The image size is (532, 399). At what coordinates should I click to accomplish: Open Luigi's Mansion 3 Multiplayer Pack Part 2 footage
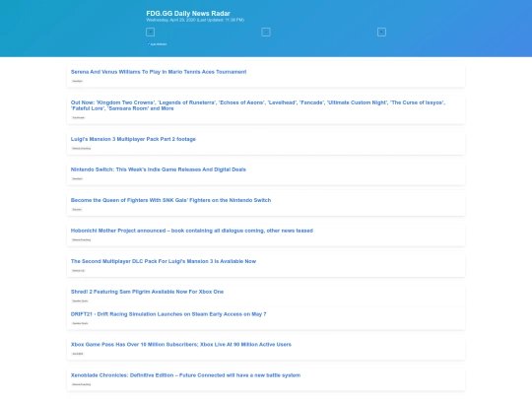click(133, 139)
